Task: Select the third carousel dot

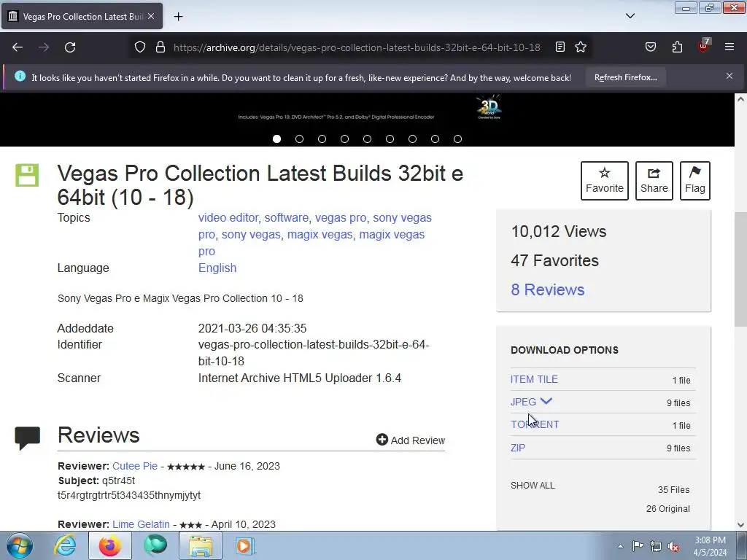Action: pos(322,139)
